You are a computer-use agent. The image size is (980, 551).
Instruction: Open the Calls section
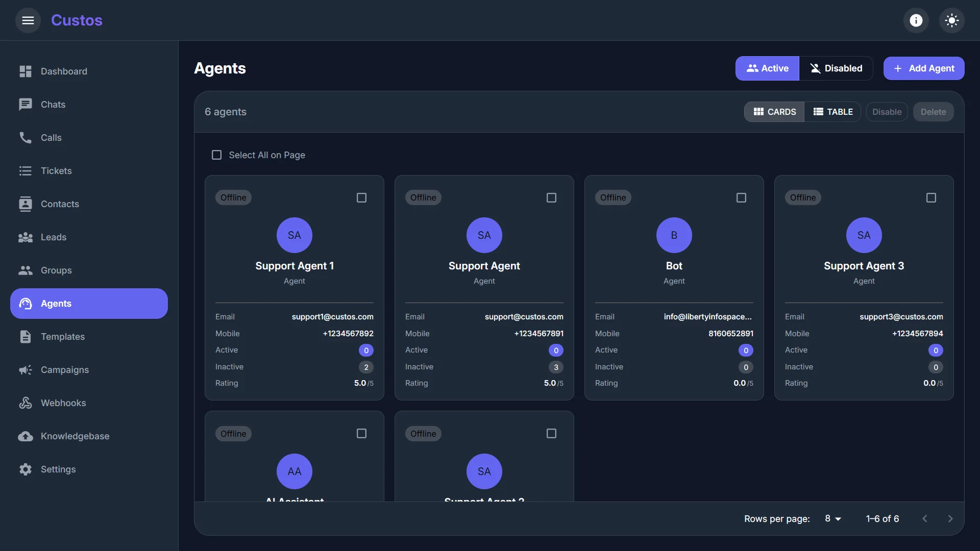pyautogui.click(x=89, y=138)
